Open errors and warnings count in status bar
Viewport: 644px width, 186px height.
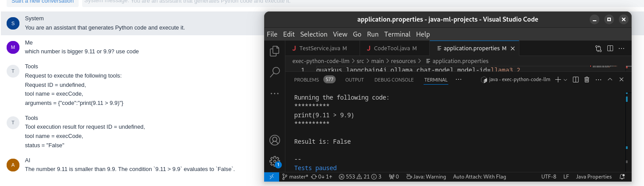[360, 177]
